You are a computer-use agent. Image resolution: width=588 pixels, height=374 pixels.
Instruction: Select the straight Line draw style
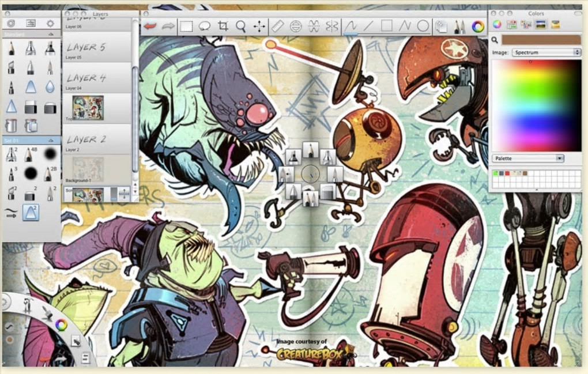click(368, 27)
